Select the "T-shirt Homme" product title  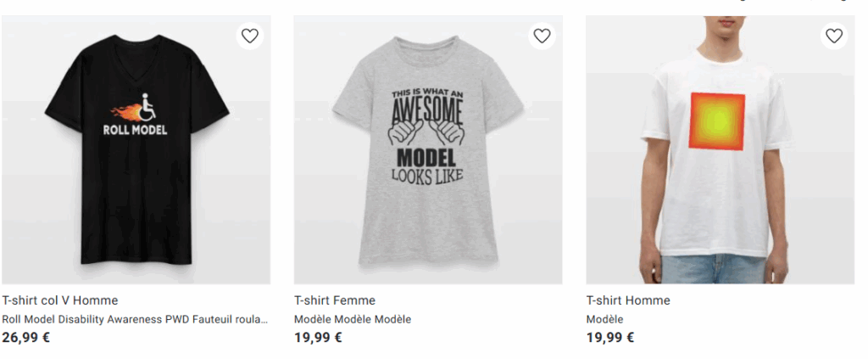(628, 300)
